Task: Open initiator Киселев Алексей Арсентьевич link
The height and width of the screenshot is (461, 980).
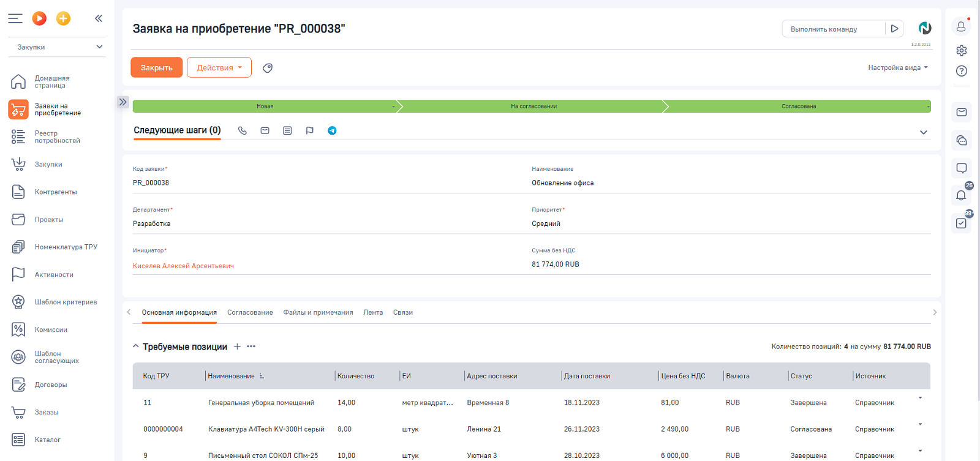Action: click(183, 266)
